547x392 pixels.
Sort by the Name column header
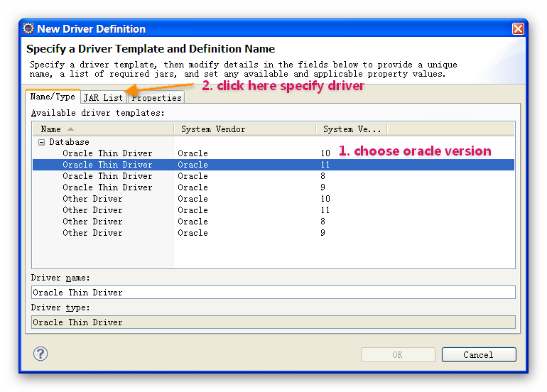pos(103,129)
